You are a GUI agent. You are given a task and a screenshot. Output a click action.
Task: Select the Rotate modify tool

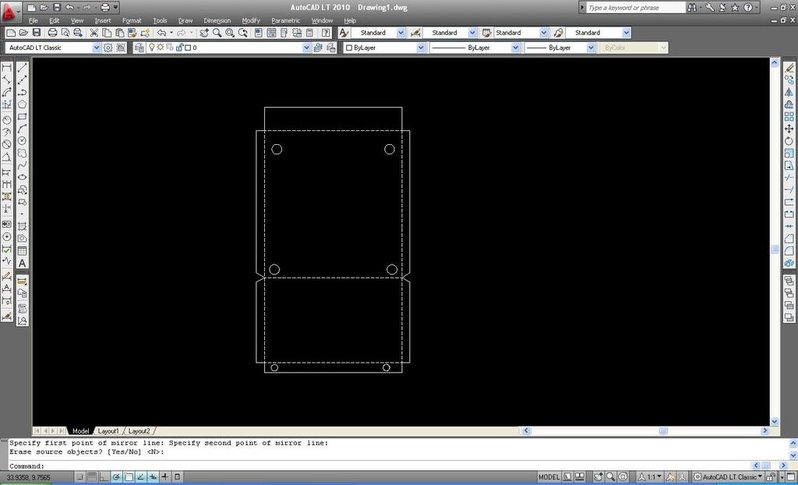[x=789, y=141]
